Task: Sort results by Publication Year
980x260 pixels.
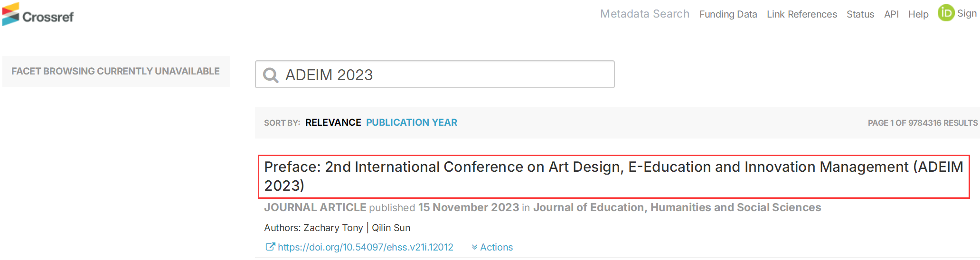Action: point(412,122)
